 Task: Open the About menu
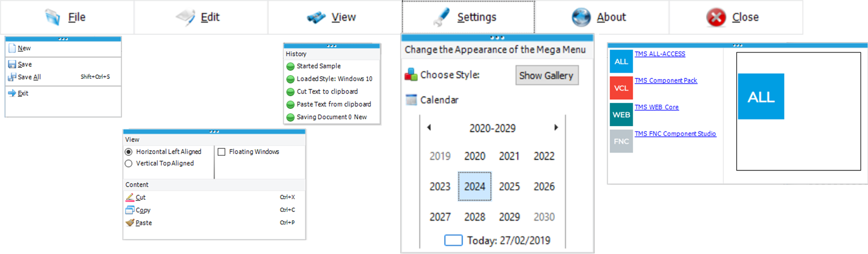(601, 17)
